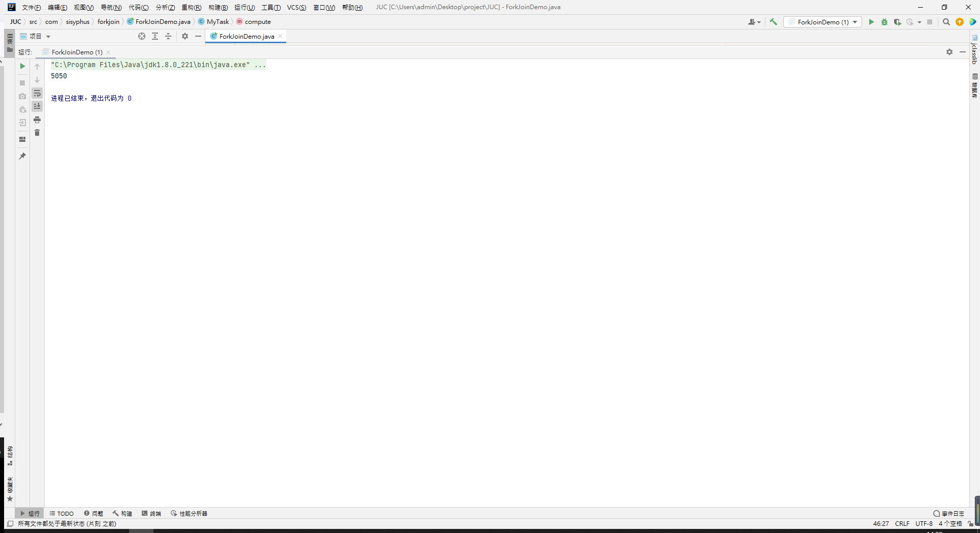Open the user account dropdown icon
The height and width of the screenshot is (533, 980).
click(x=754, y=22)
